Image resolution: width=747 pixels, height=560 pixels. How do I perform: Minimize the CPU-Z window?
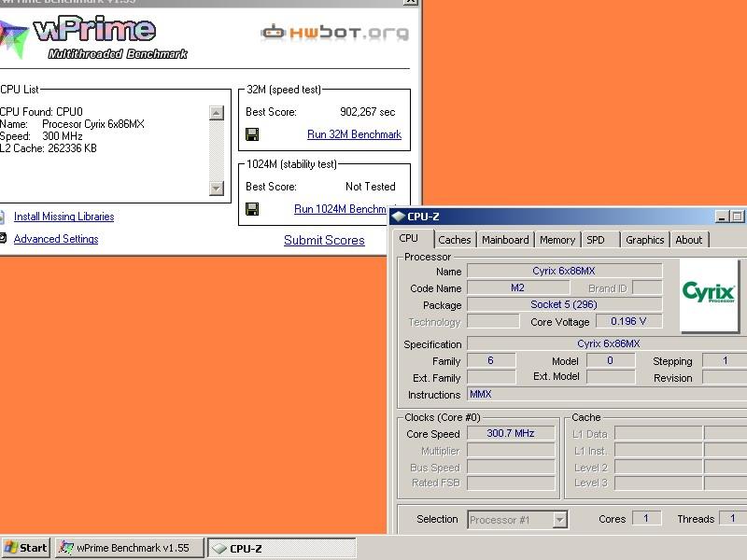point(722,217)
